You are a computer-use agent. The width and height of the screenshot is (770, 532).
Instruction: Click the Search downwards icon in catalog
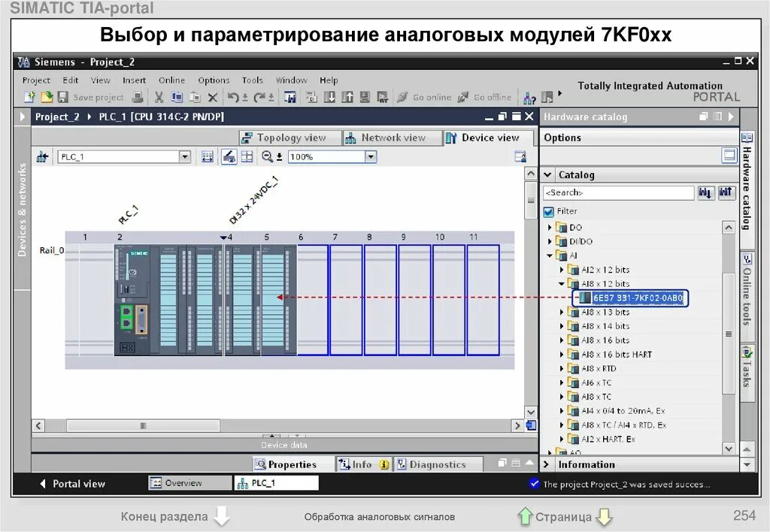click(705, 192)
